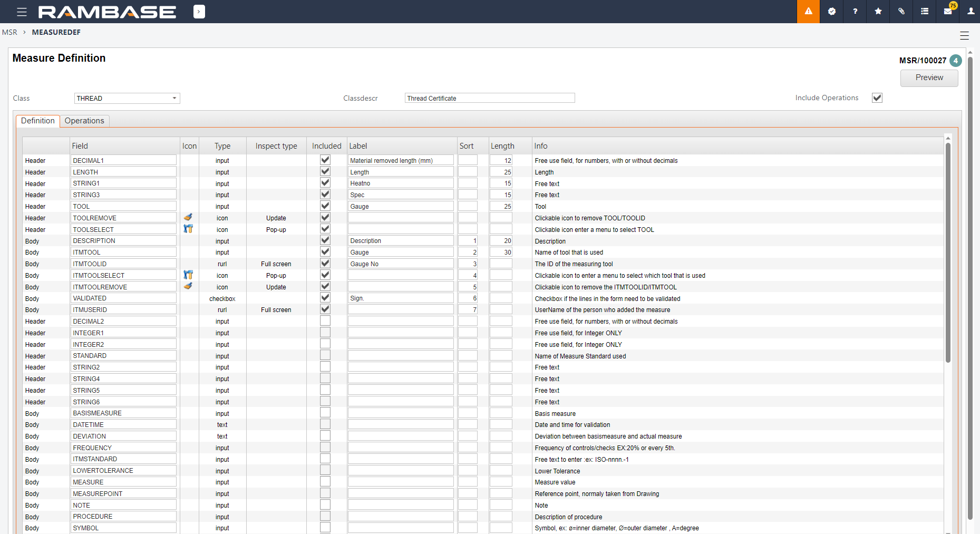
Task: Click the orange warning alert icon
Action: click(808, 12)
